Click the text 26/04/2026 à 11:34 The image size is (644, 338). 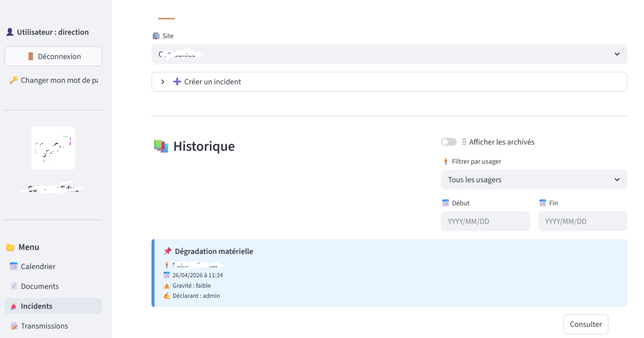pyautogui.click(x=197, y=275)
